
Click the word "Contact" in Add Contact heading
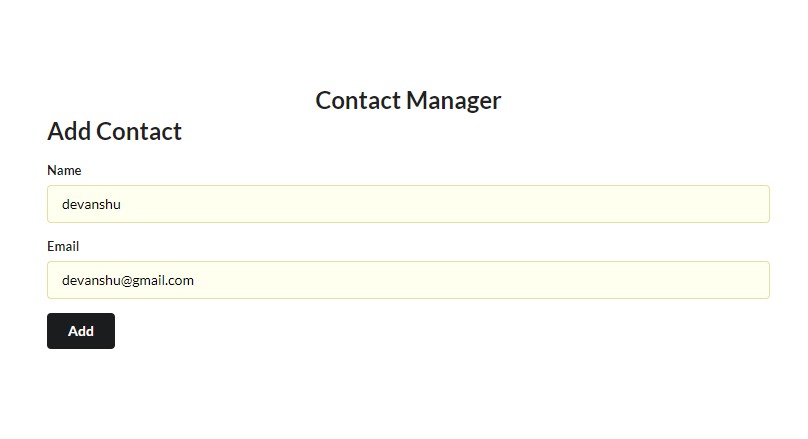tap(139, 131)
